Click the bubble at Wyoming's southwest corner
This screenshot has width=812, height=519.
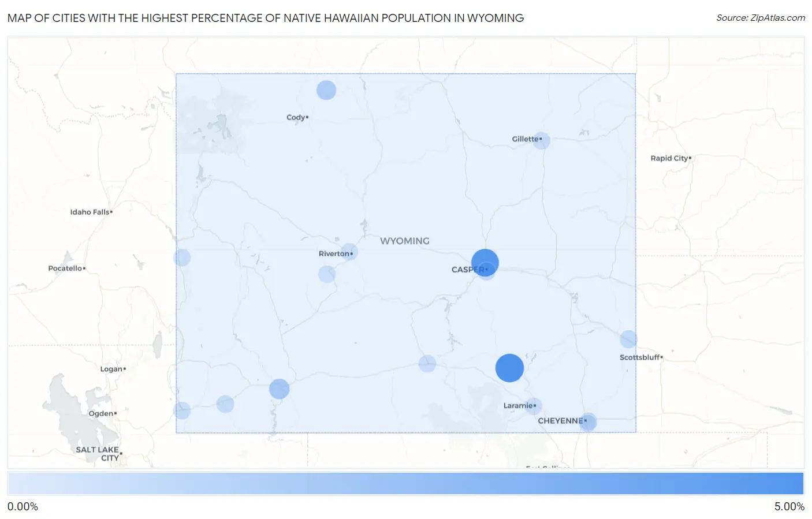click(182, 410)
